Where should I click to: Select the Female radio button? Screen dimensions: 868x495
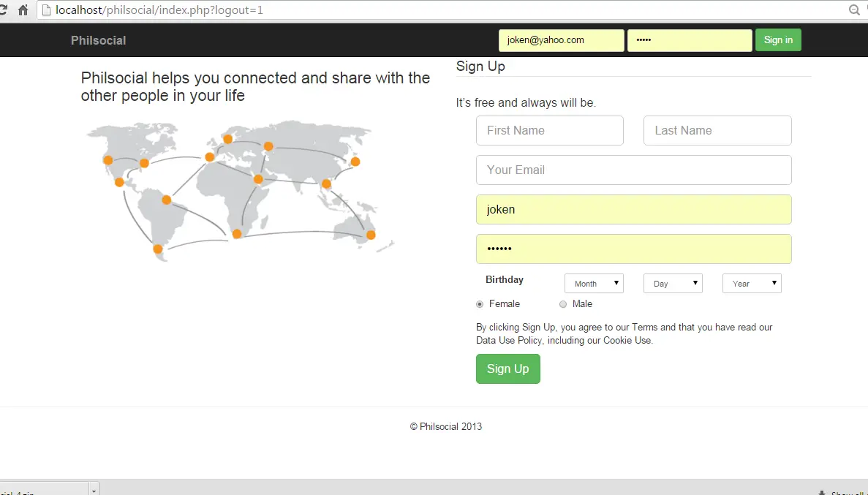click(x=480, y=304)
